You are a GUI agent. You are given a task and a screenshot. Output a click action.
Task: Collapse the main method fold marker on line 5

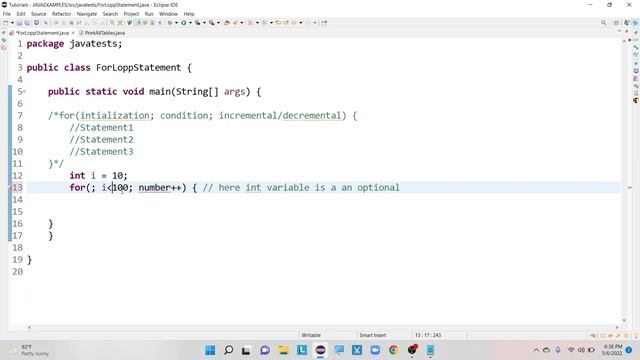tap(24, 91)
